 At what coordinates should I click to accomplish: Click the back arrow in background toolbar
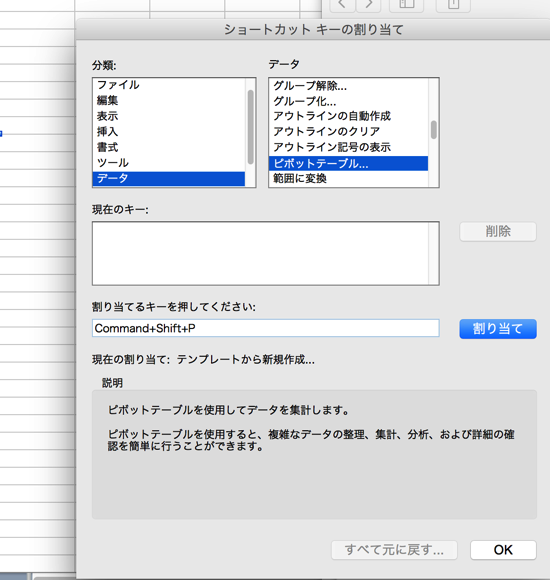[x=342, y=4]
